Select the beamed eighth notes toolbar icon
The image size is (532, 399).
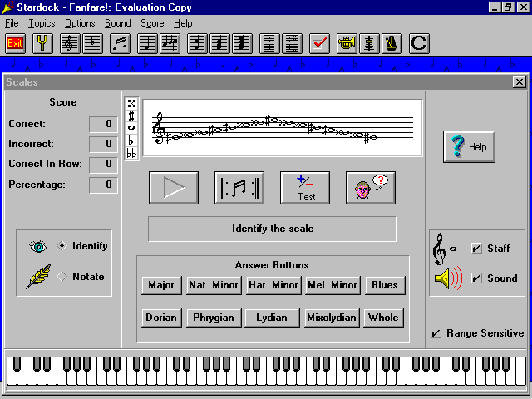coord(120,43)
